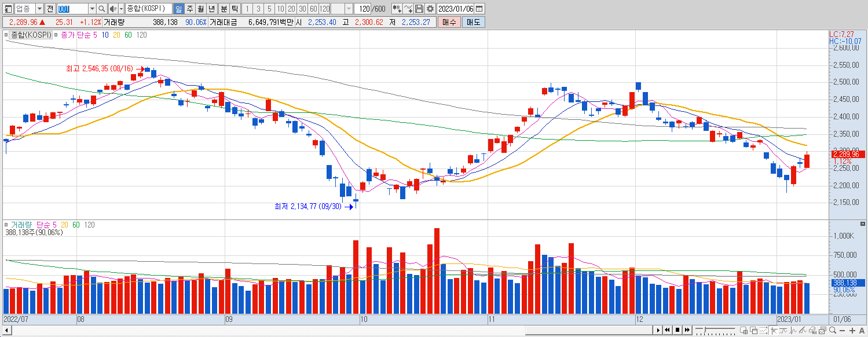Open the 업종 category dropdown

pos(39,9)
